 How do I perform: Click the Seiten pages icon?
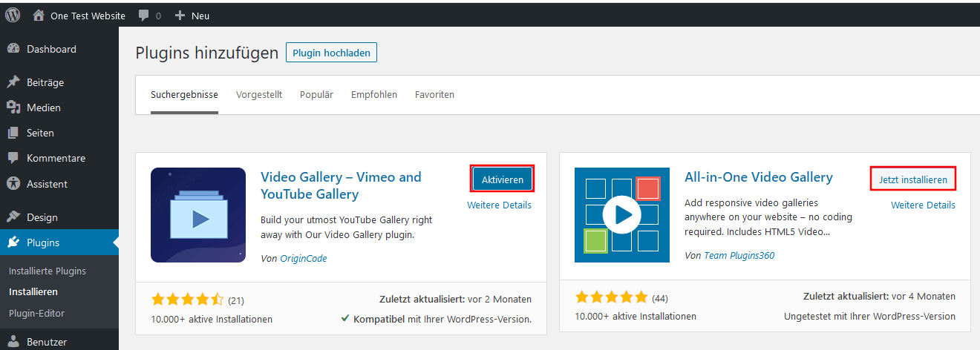[13, 133]
